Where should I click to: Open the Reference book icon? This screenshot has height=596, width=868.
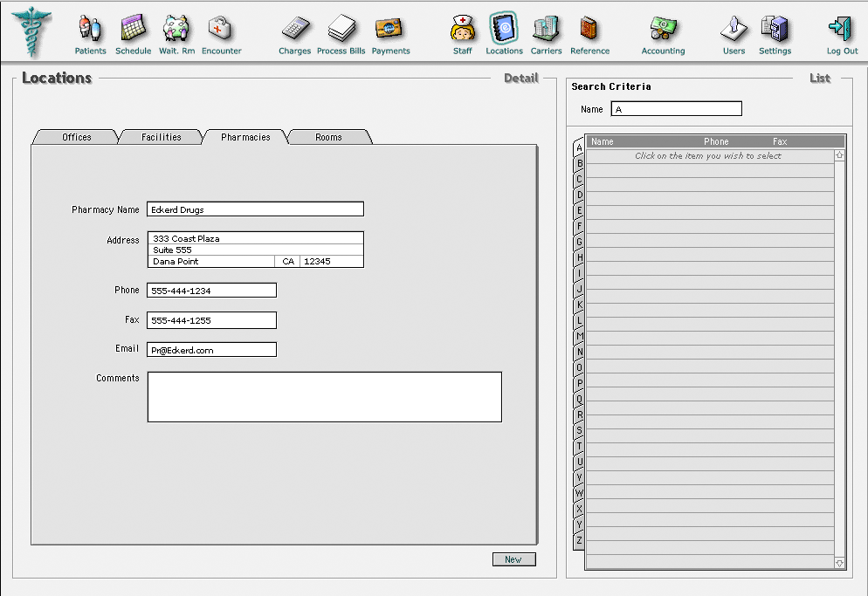click(589, 28)
